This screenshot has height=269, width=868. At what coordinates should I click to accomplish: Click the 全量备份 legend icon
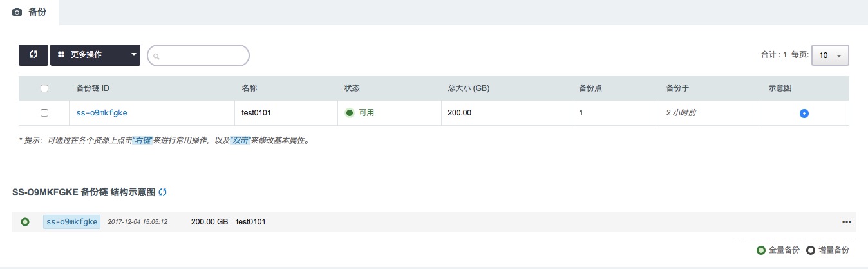tap(761, 250)
